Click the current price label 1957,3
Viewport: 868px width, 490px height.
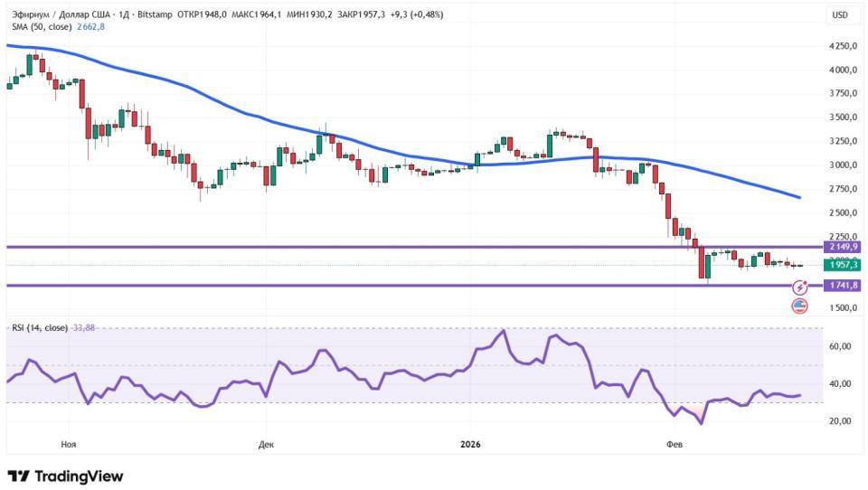pyautogui.click(x=842, y=265)
